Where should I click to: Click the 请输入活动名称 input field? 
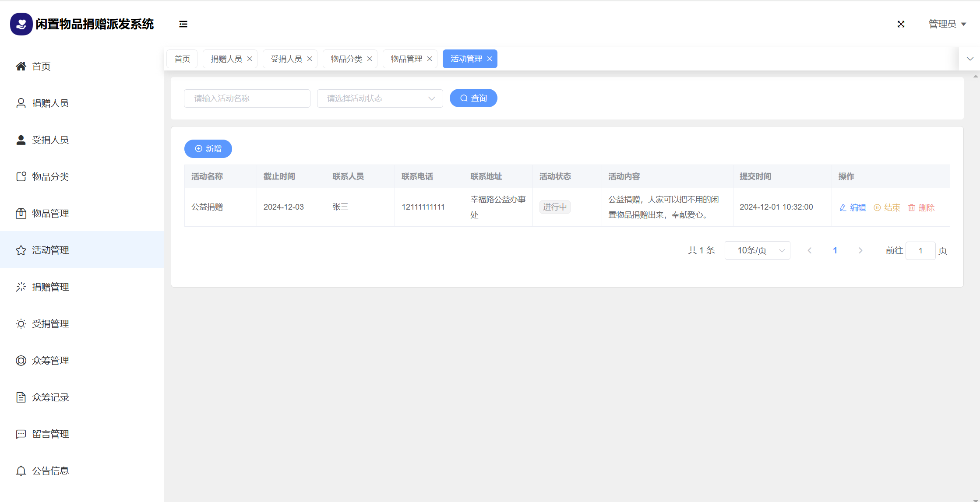(247, 98)
